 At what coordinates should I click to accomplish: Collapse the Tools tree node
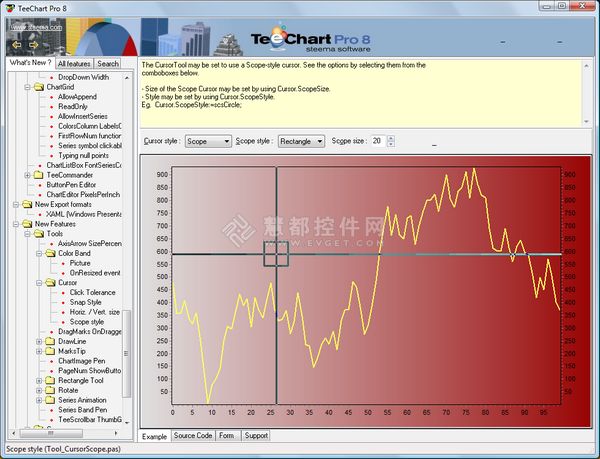(x=28, y=234)
